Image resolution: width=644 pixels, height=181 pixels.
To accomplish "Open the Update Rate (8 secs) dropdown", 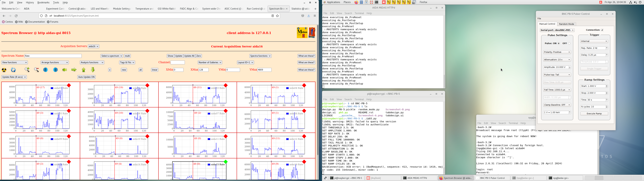I will pyautogui.click(x=14, y=77).
